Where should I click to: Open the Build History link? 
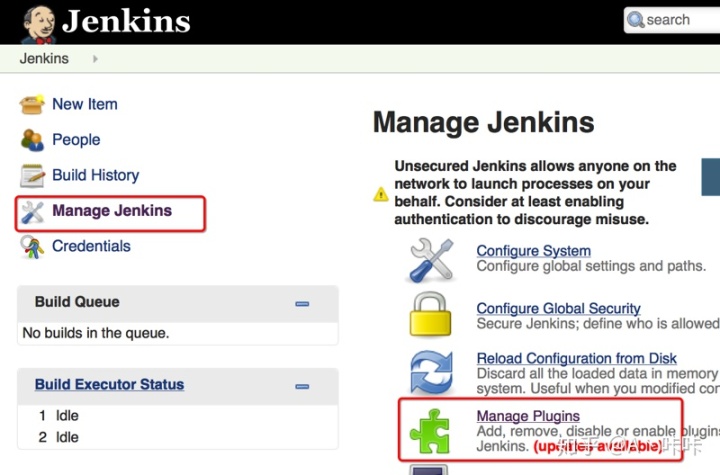coord(96,175)
